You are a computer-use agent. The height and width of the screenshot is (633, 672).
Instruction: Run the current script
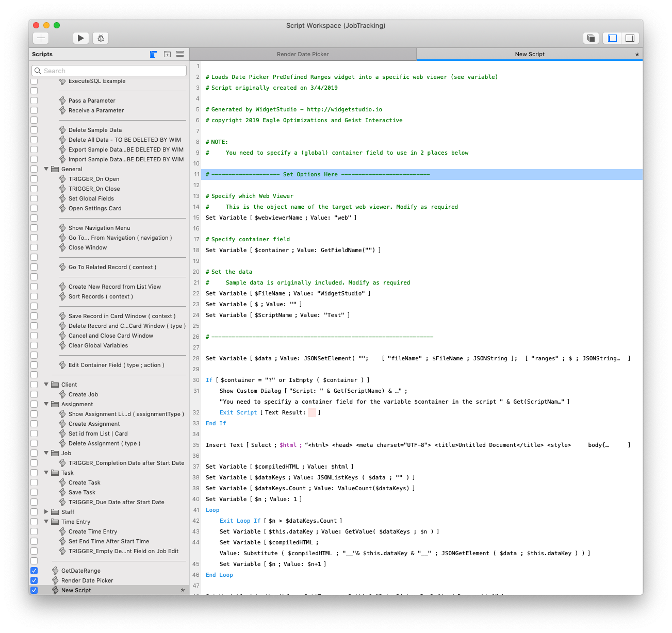[x=80, y=38]
